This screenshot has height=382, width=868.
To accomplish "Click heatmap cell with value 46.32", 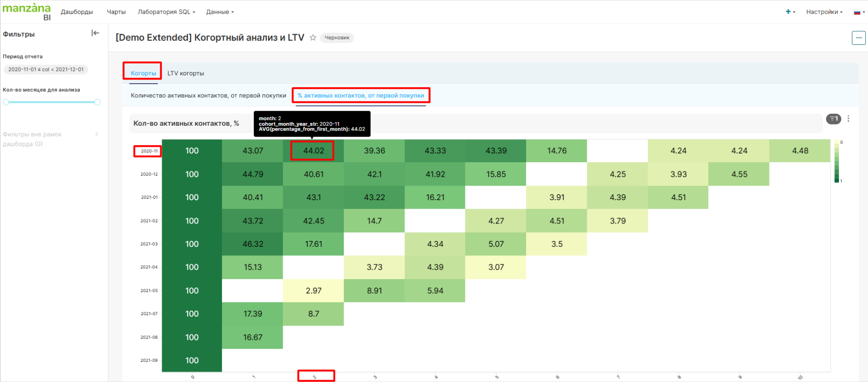I will click(x=253, y=244).
